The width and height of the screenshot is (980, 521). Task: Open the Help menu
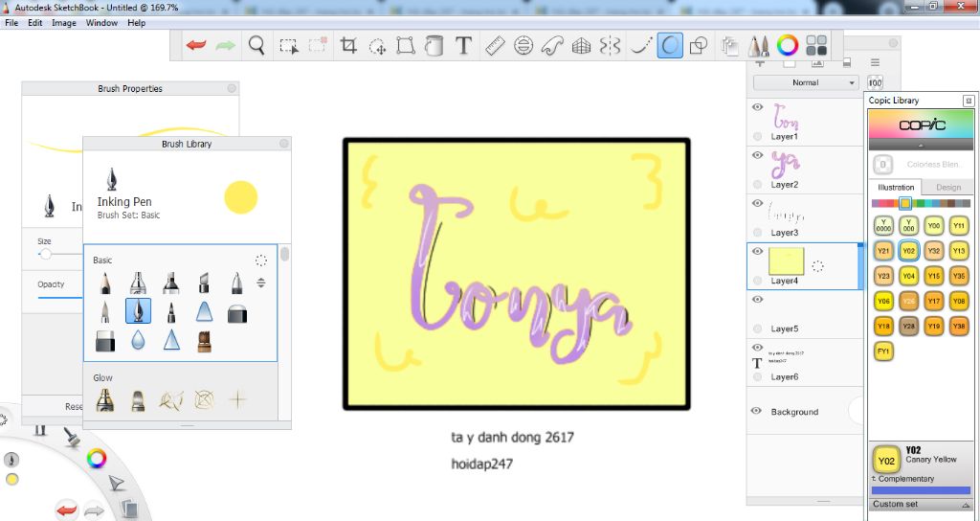pos(136,23)
